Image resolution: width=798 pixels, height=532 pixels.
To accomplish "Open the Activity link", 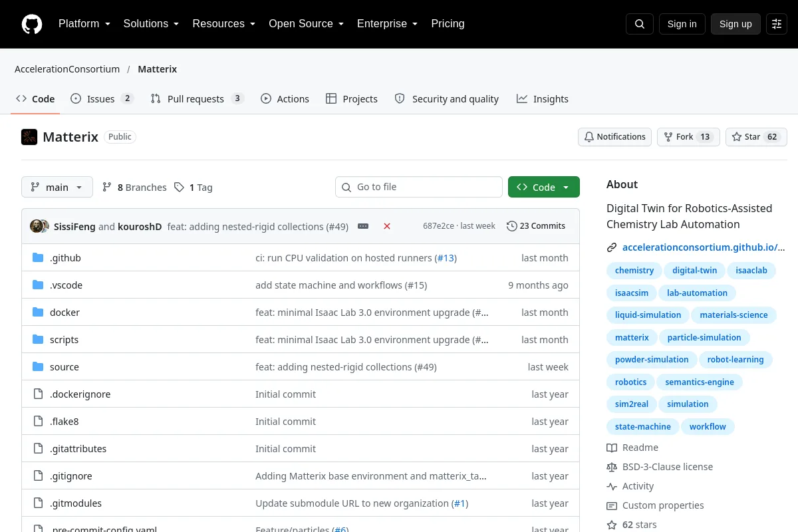I will (630, 486).
